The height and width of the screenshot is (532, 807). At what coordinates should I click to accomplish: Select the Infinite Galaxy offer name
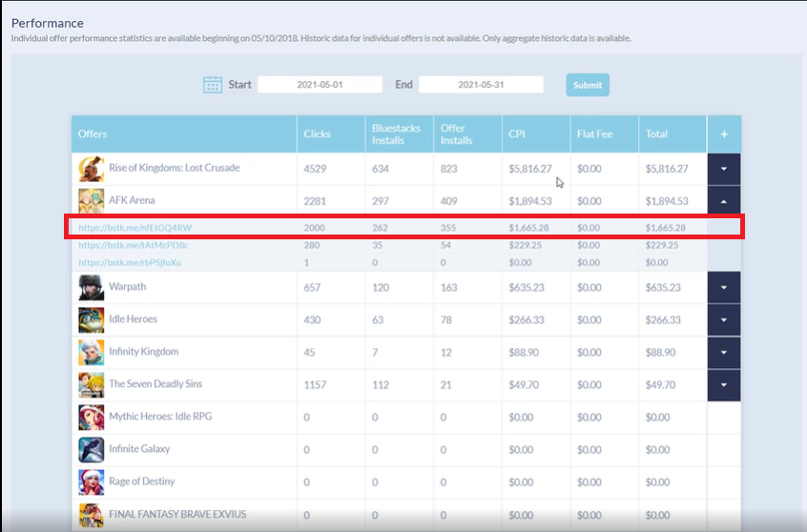139,449
